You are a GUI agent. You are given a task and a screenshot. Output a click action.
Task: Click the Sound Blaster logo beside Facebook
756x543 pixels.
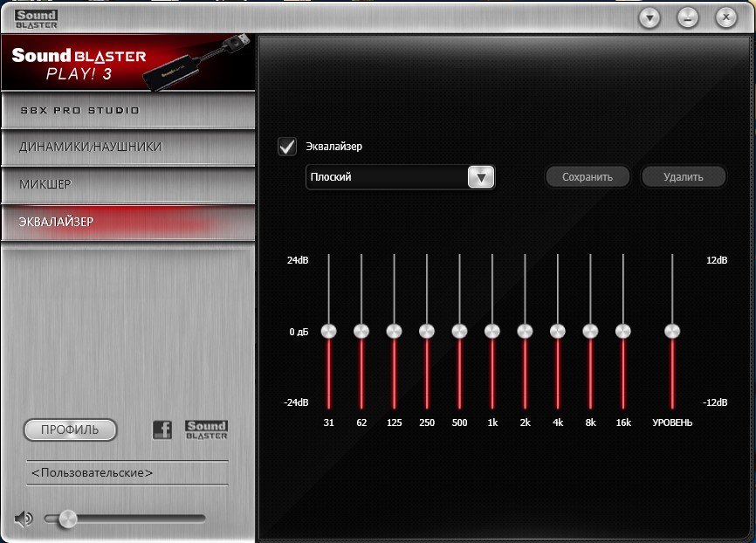click(x=206, y=430)
